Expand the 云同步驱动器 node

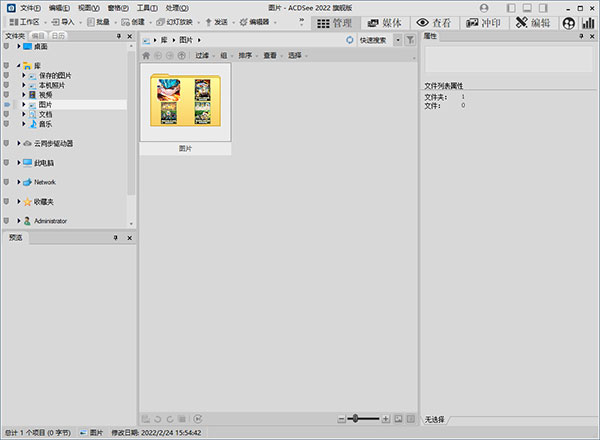click(18, 143)
